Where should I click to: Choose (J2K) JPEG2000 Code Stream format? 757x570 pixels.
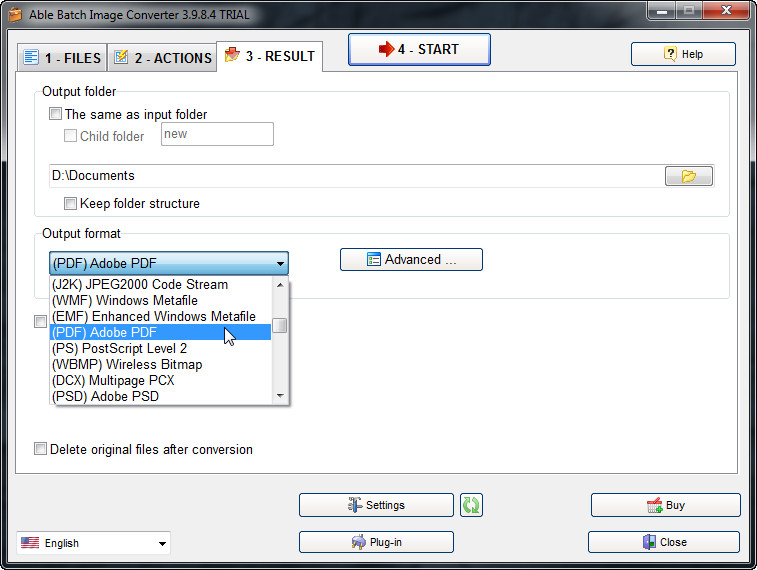point(161,284)
